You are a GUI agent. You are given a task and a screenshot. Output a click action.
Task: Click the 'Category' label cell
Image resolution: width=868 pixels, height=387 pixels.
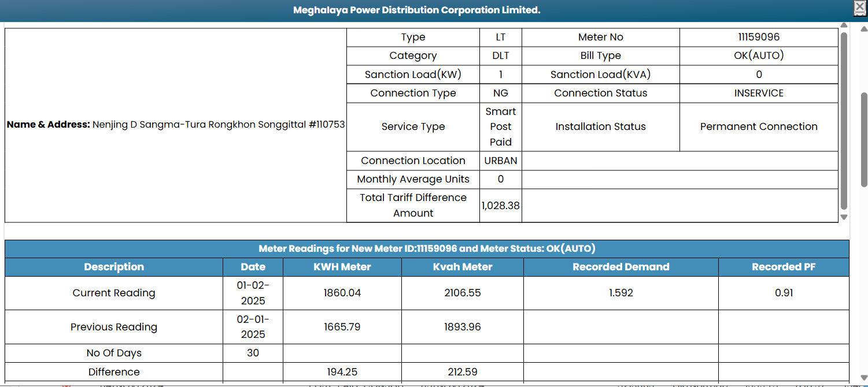point(413,56)
